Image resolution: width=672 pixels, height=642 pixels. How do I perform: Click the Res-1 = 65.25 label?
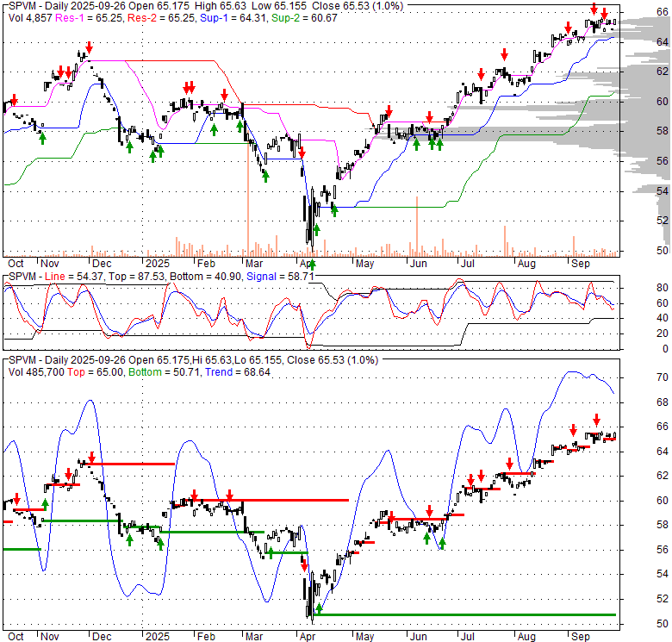88,18
